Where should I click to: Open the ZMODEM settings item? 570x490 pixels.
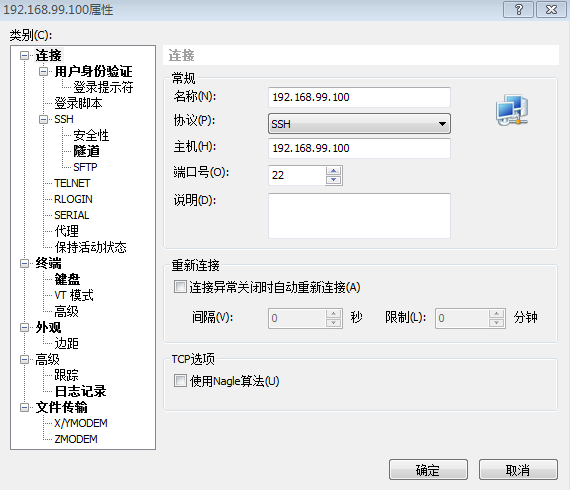click(x=76, y=439)
